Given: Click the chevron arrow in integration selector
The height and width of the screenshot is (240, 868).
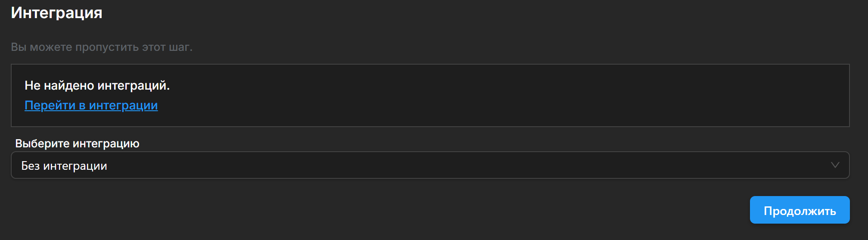Looking at the screenshot, I should (835, 165).
